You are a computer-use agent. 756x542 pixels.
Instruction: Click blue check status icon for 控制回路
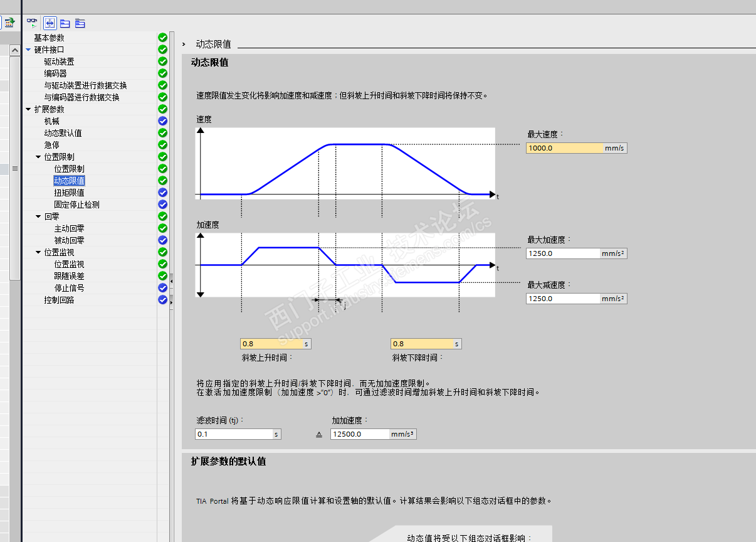click(162, 300)
